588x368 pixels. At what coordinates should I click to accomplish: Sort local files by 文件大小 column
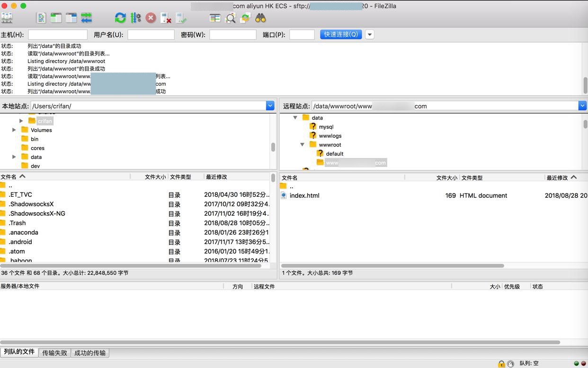pyautogui.click(x=149, y=176)
